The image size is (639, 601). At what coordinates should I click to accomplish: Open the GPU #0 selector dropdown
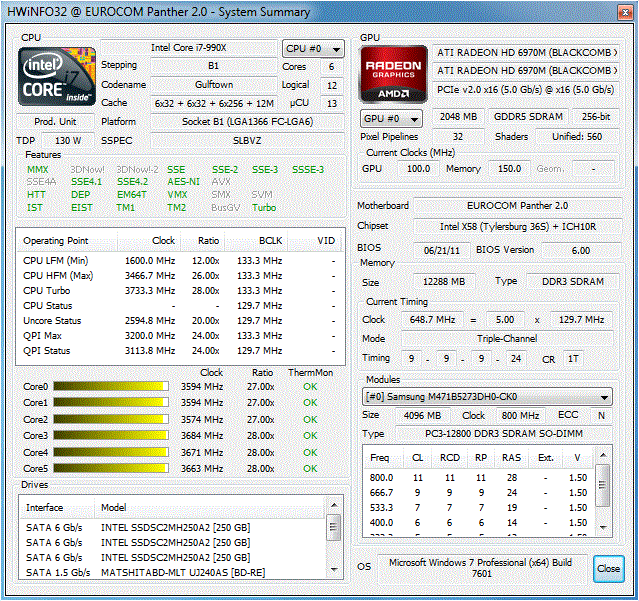click(391, 119)
